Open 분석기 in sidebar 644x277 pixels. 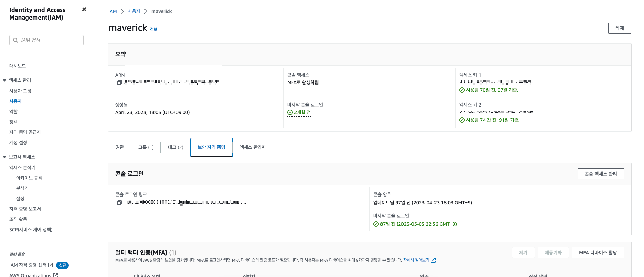coord(22,188)
